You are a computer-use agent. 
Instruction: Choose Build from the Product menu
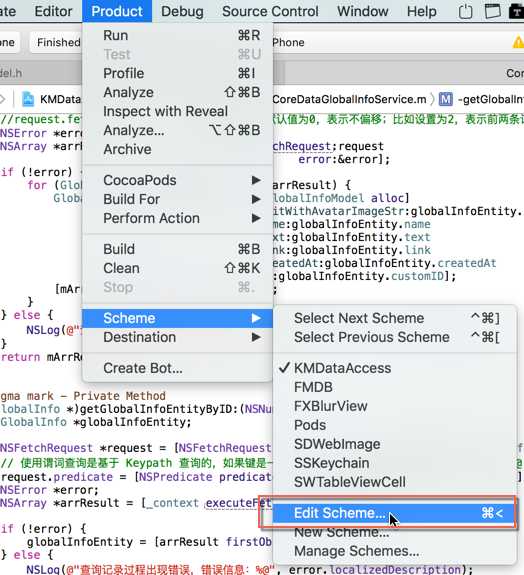point(177,249)
